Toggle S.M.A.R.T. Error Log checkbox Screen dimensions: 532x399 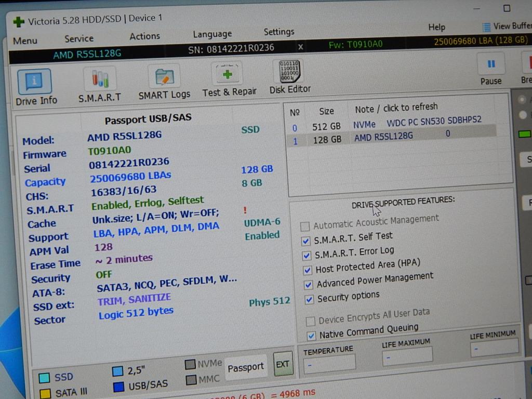(307, 256)
